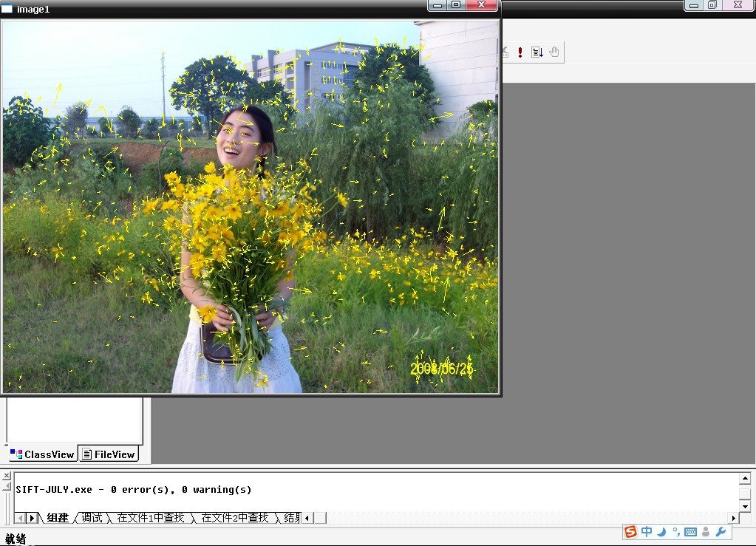Viewport: 756px width, 546px height.
Task: Click the output pane scroll-down arrow
Action: [745, 507]
